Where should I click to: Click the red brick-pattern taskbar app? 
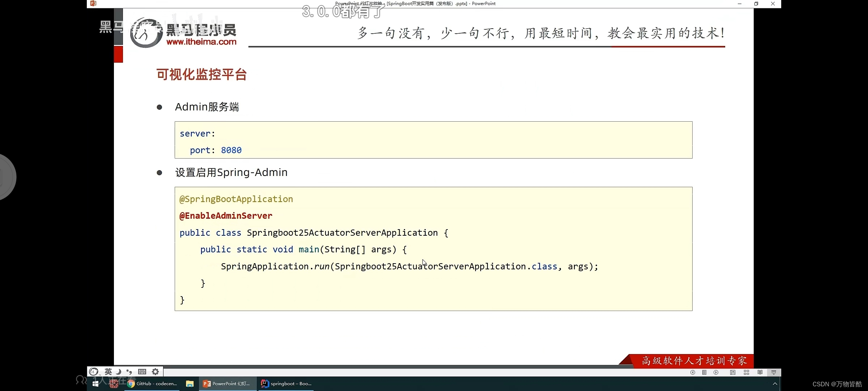click(114, 383)
